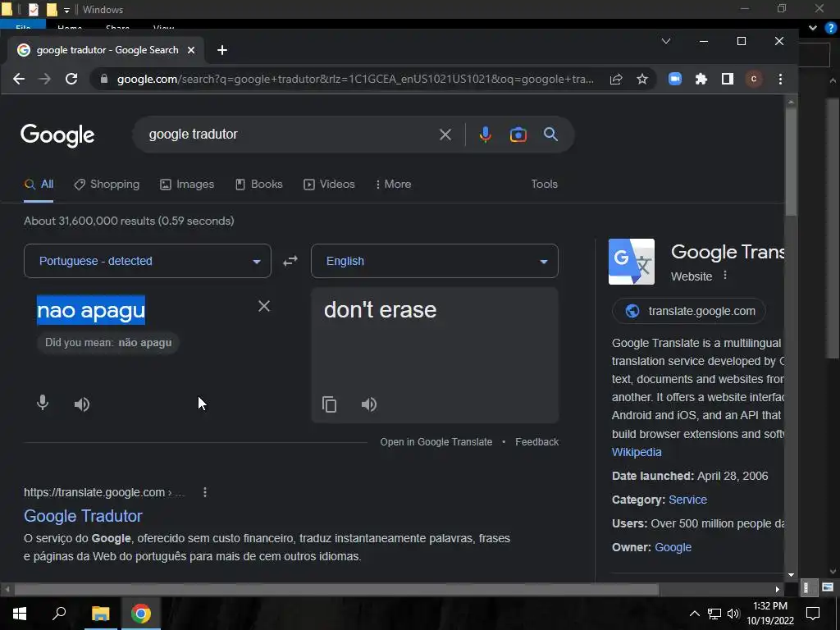This screenshot has height=630, width=840.
Task: Select the All search tab
Action: 39,185
